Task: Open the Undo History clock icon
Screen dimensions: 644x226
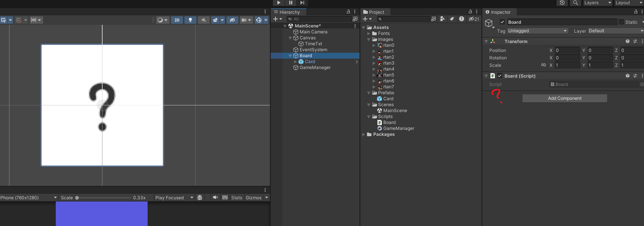Action: point(562,3)
